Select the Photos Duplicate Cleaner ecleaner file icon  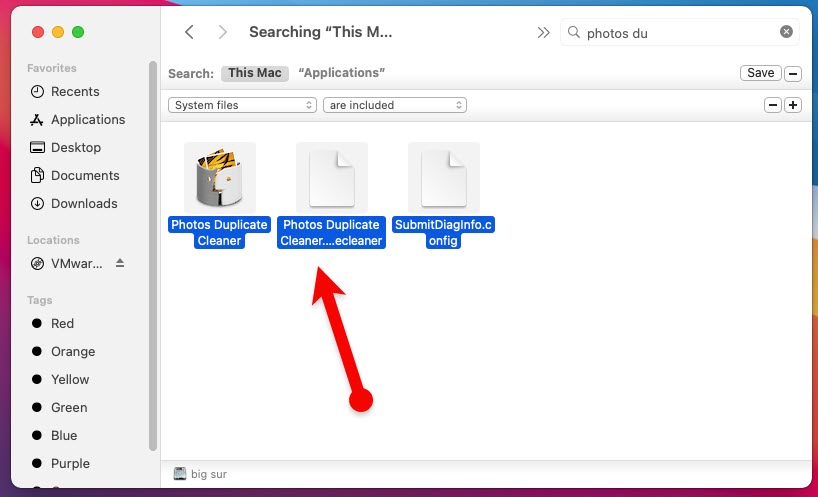(x=331, y=177)
